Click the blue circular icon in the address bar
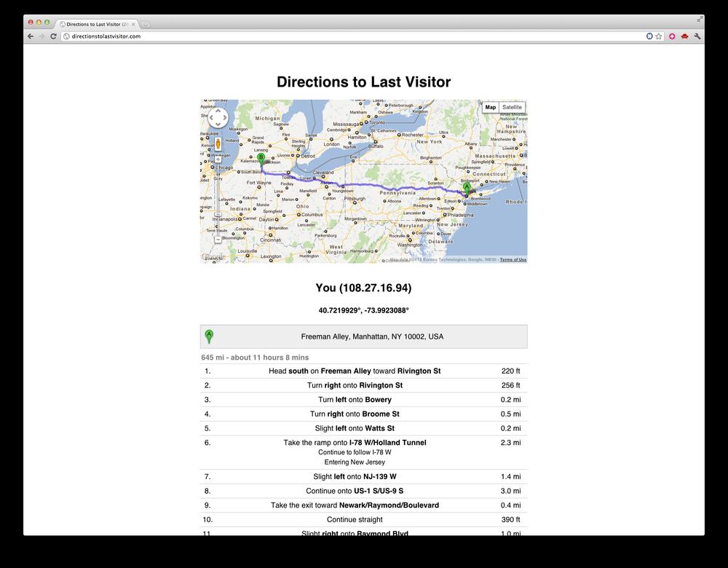The height and width of the screenshot is (568, 728). (649, 36)
